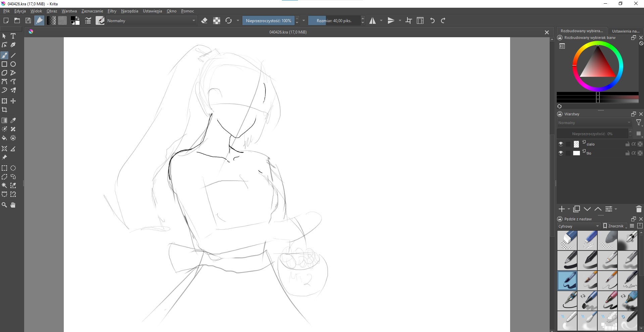The image size is (644, 332).
Task: Click the Nieprzezroczystość 100% slider
Action: (268, 21)
